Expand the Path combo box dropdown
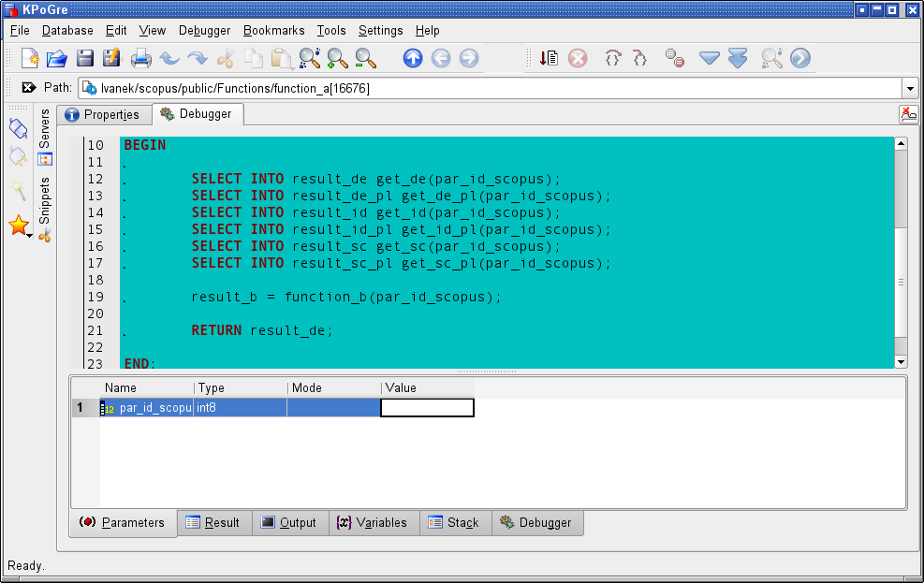The width and height of the screenshot is (924, 583). (x=910, y=88)
